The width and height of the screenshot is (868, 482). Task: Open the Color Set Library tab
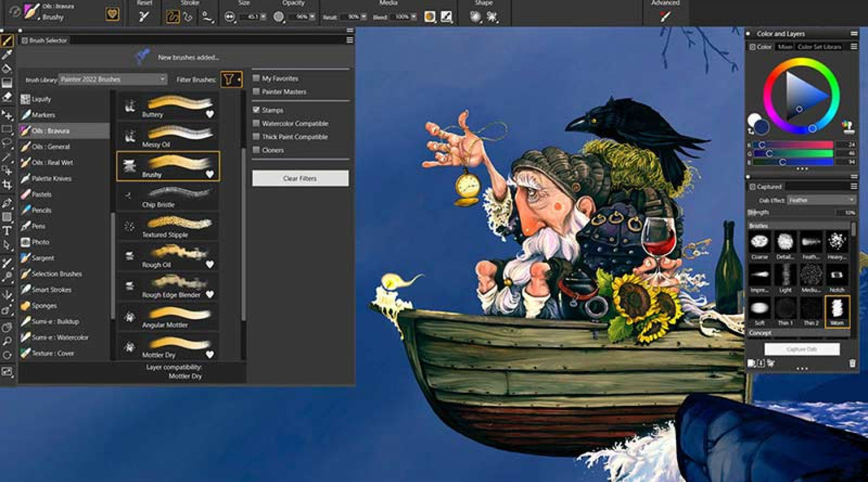pos(820,47)
